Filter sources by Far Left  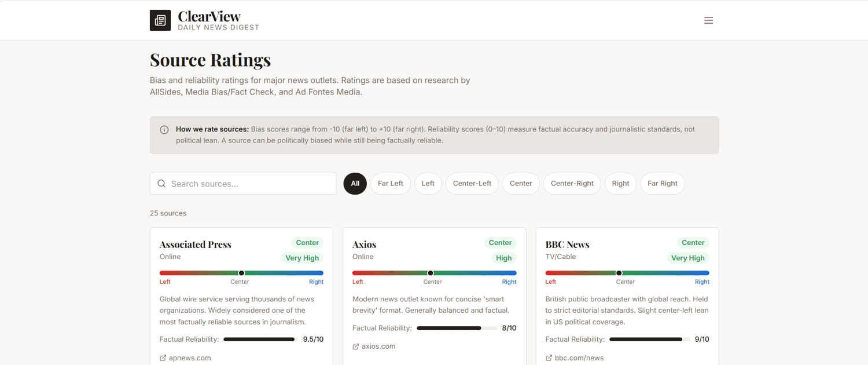click(x=391, y=184)
